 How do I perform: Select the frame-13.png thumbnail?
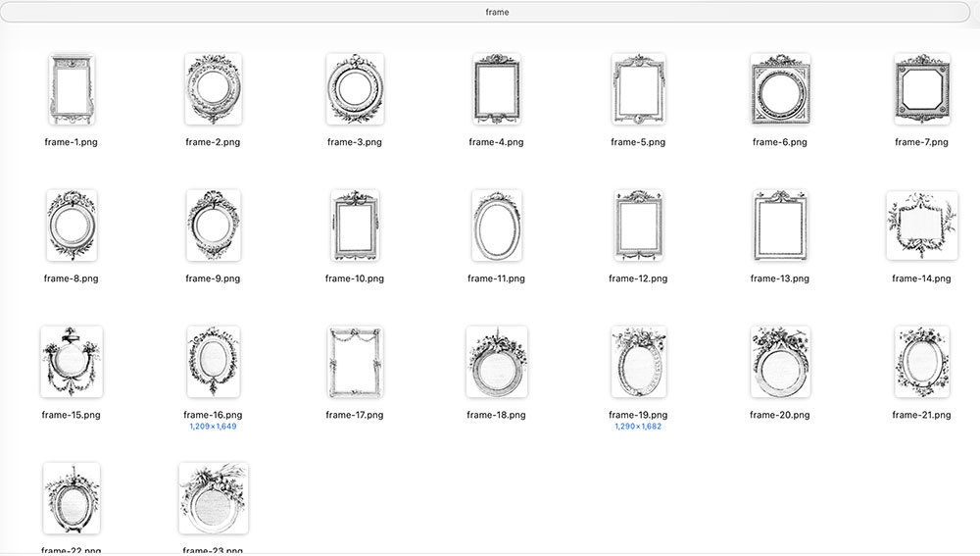(x=780, y=226)
